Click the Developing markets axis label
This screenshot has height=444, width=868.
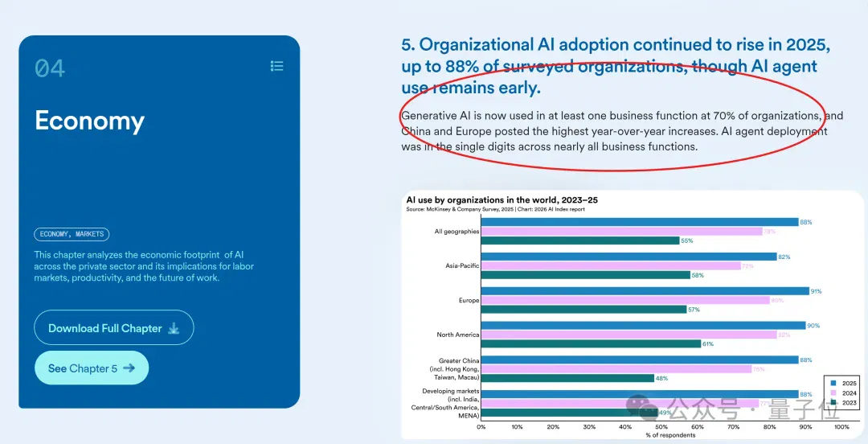pyautogui.click(x=445, y=403)
